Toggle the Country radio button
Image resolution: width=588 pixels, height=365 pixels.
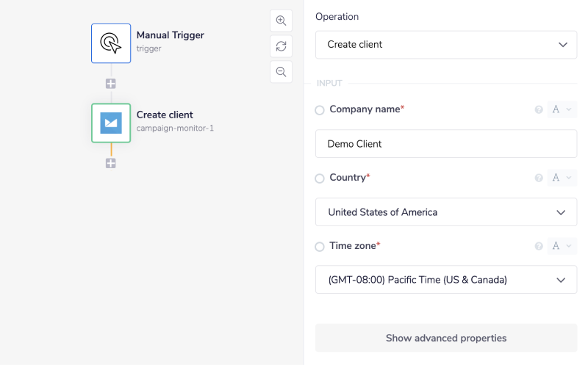(320, 178)
